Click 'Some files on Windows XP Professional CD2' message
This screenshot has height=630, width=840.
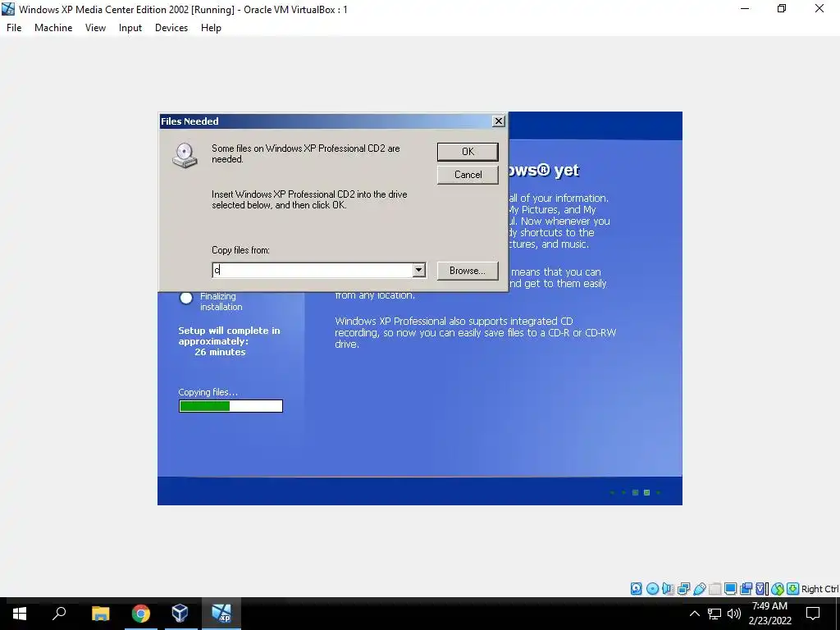coord(306,153)
